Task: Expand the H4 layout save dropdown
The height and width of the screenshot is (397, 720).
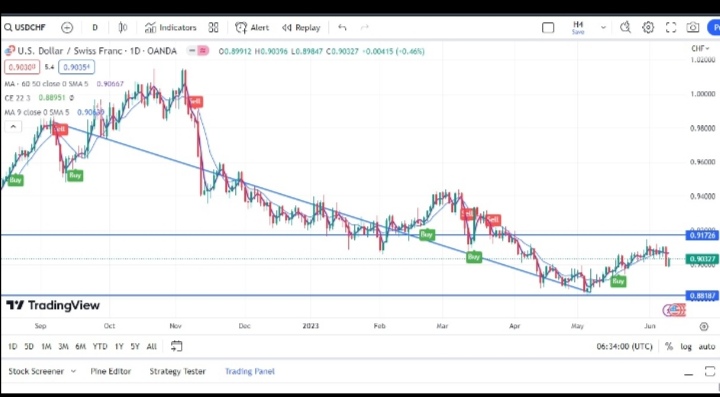Action: pyautogui.click(x=603, y=28)
